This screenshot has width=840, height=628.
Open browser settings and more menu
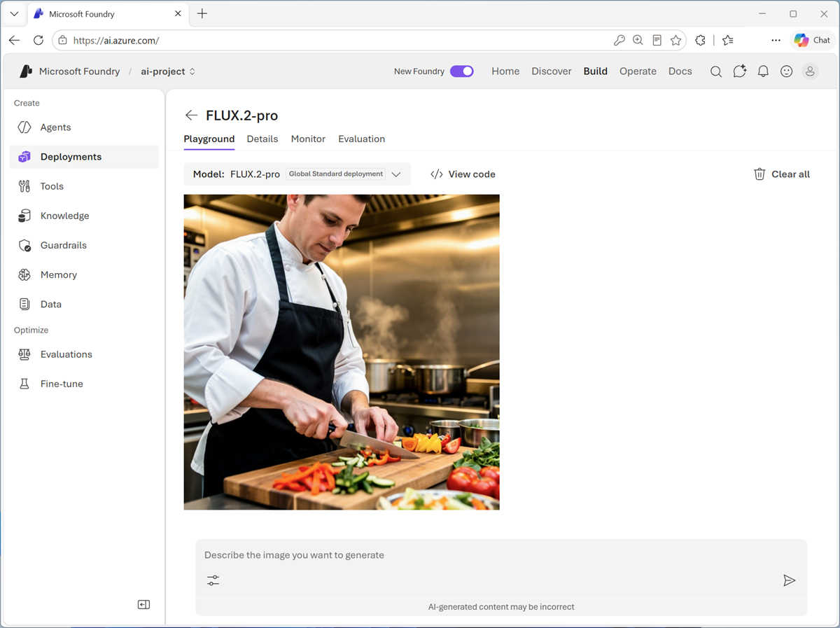click(x=776, y=41)
